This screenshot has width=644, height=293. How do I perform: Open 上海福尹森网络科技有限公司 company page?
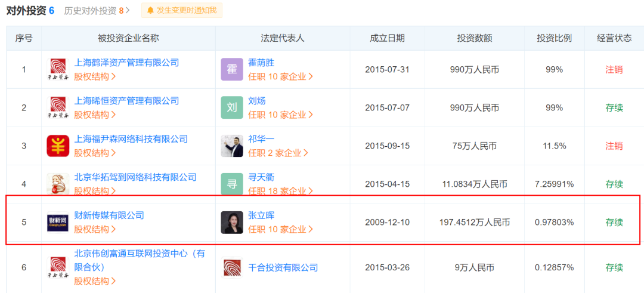coord(131,139)
